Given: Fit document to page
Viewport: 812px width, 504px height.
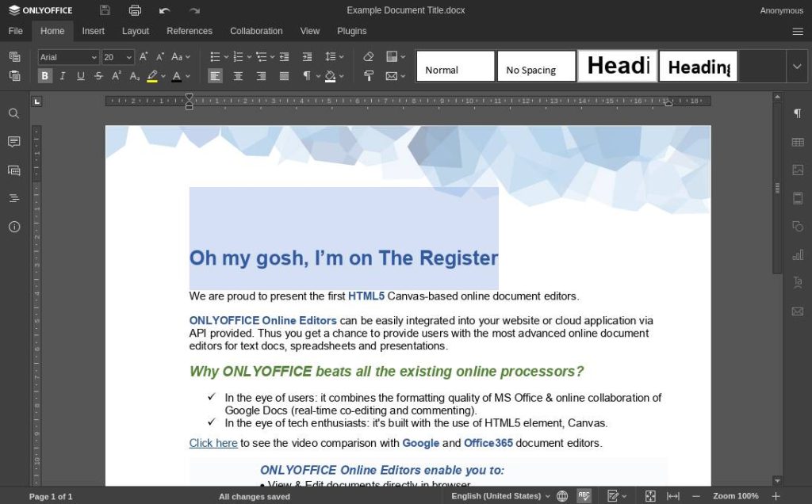Looking at the screenshot, I should click(650, 496).
